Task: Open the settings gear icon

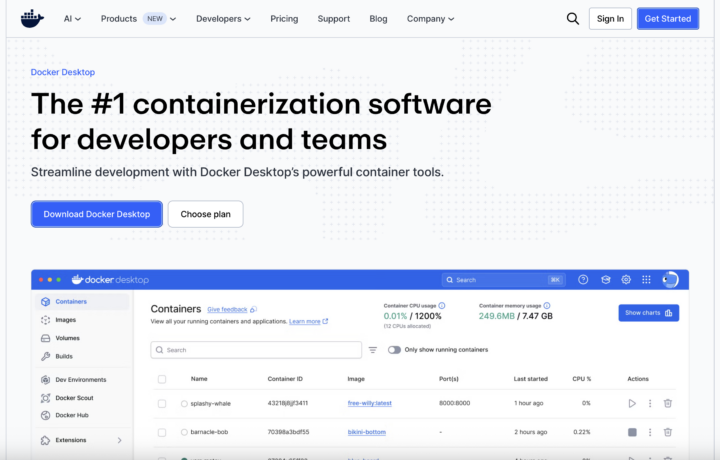Action: pos(626,280)
